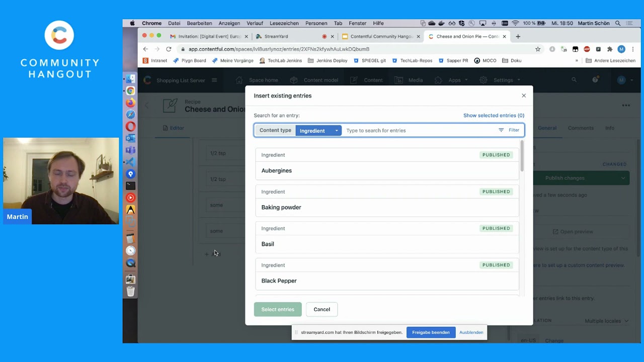Screen dimensions: 644x362
Task: Open Visual Studio Code in dock
Action: [x=130, y=162]
